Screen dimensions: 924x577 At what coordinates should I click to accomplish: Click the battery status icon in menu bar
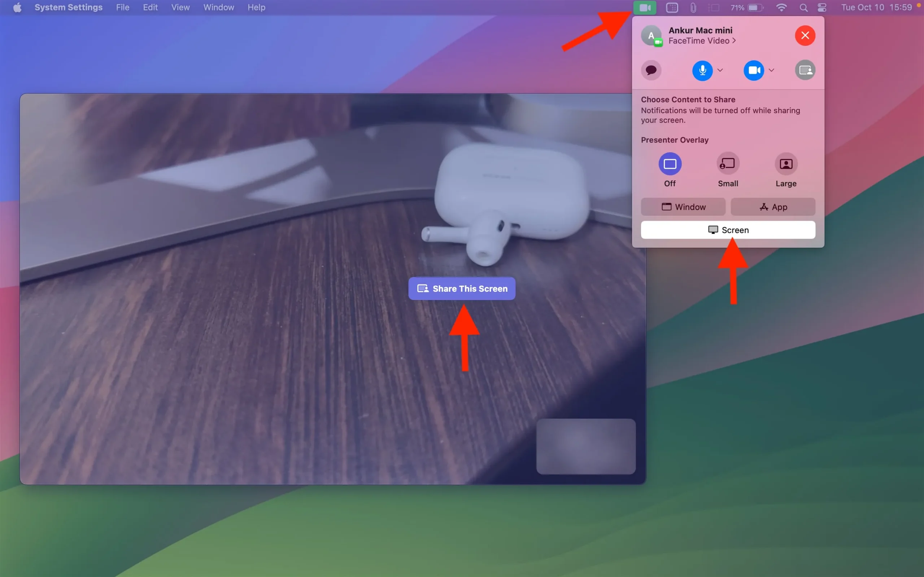tap(752, 7)
